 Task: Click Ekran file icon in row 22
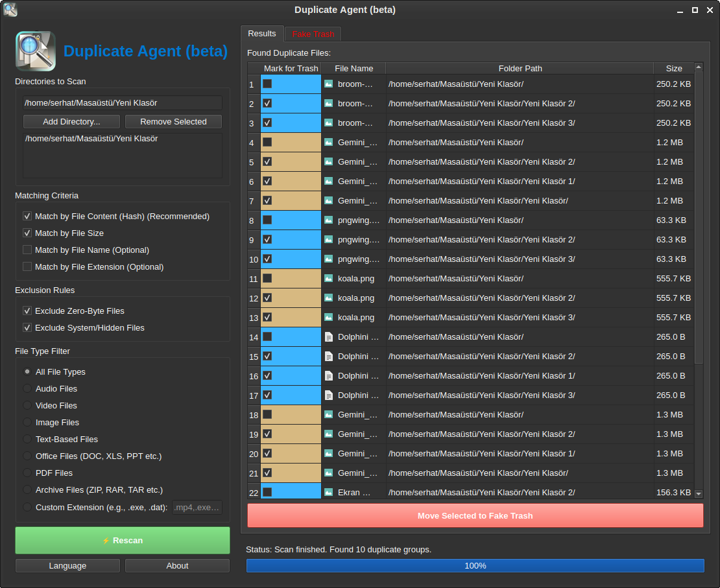[328, 493]
